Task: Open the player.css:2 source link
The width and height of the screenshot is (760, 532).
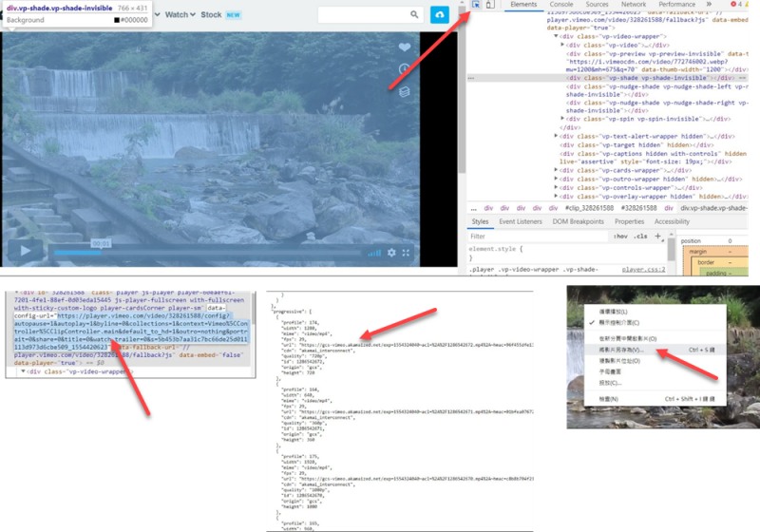Action: 643,270
